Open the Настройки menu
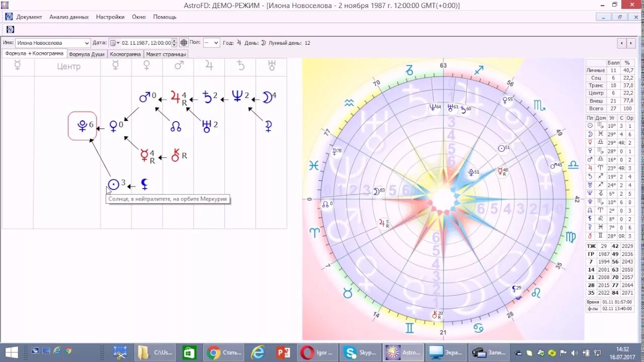The width and height of the screenshot is (644, 362). (x=110, y=17)
